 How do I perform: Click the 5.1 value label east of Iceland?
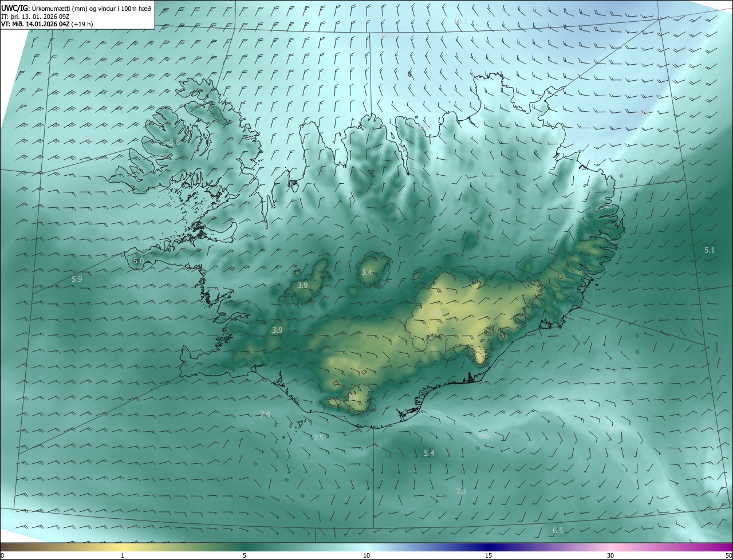(710, 250)
